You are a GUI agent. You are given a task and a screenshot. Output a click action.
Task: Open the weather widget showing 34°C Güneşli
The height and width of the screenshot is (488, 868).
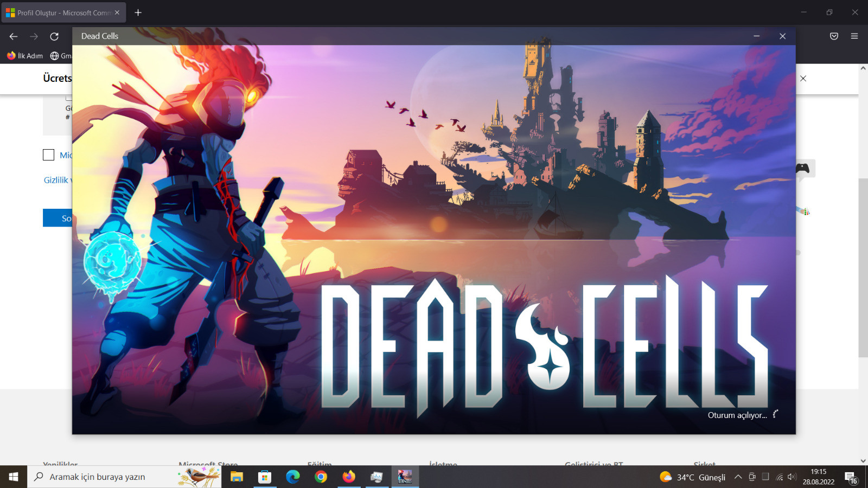click(692, 477)
